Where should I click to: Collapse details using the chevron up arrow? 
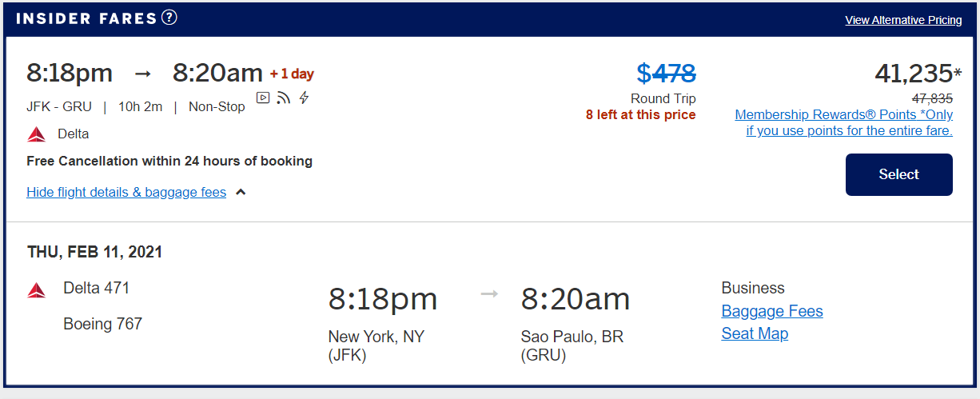click(x=241, y=193)
